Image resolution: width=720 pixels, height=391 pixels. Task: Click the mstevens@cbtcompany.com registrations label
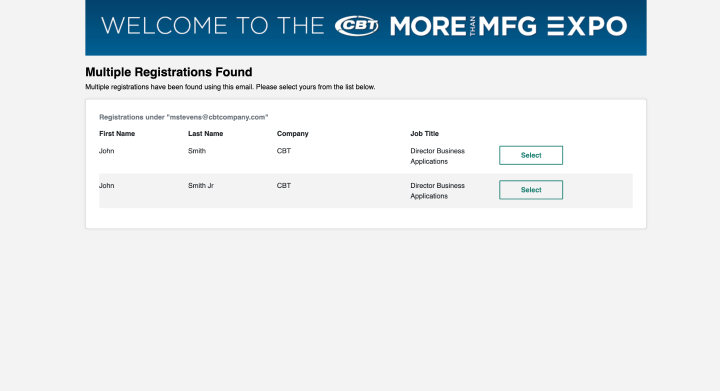coord(184,117)
